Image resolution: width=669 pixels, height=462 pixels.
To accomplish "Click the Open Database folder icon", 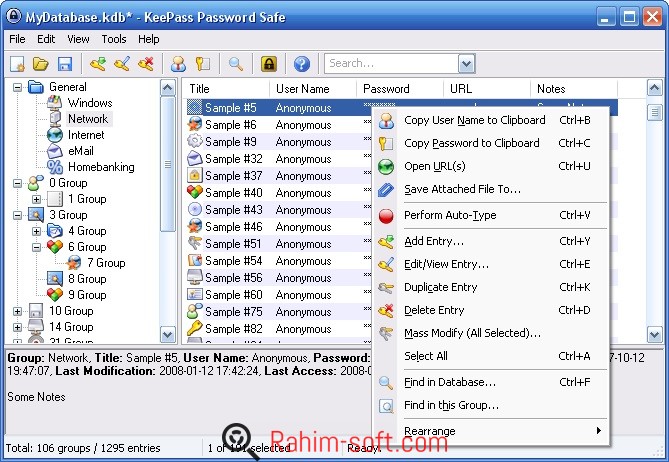I will click(x=41, y=64).
